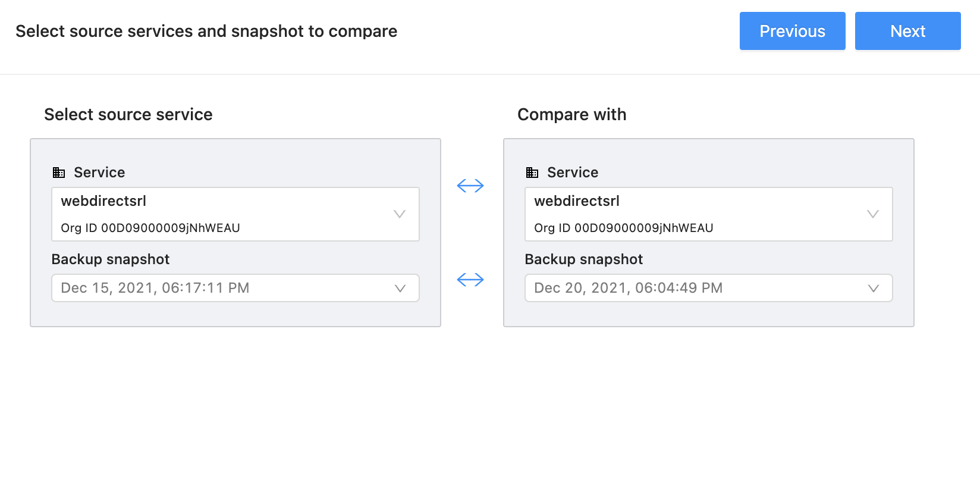
Task: Click the backup snapshot swap arrows icon
Action: click(x=470, y=280)
